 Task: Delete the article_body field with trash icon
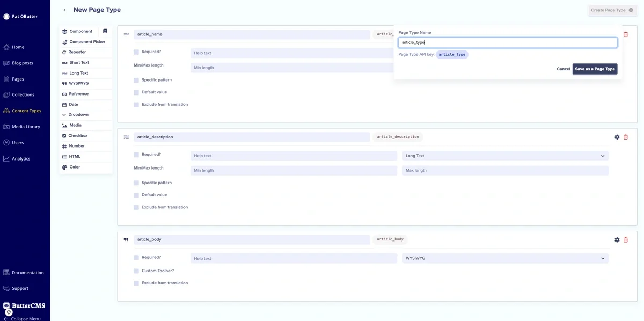(x=626, y=240)
